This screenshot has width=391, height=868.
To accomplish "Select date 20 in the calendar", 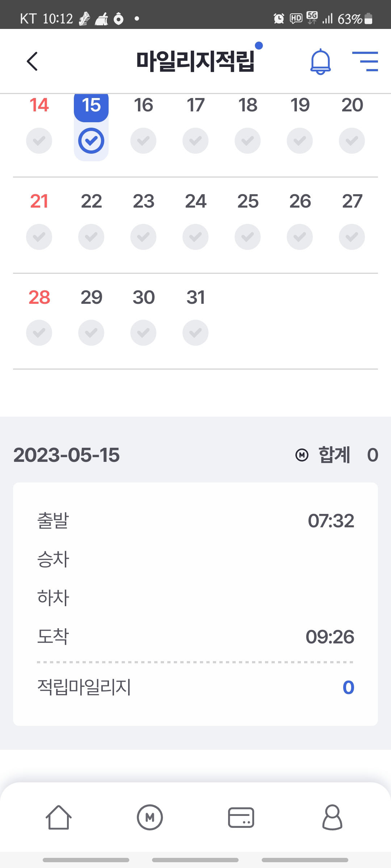I will click(352, 105).
